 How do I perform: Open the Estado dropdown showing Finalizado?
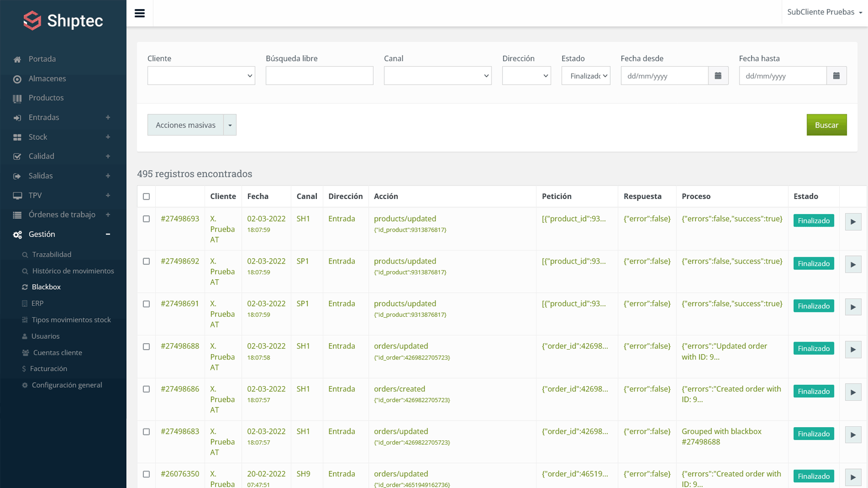pyautogui.click(x=585, y=76)
